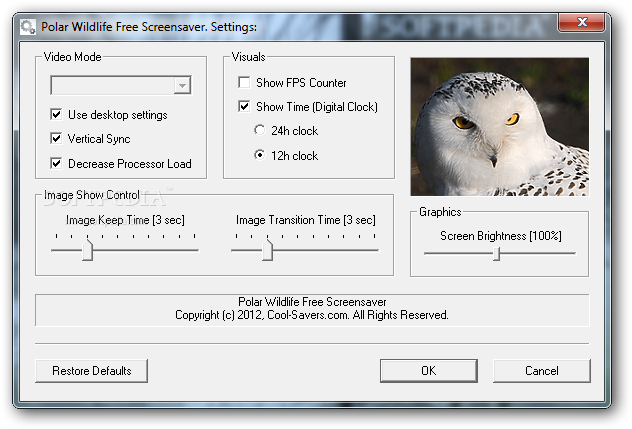
Task: Click the gear icon in the title bar
Action: 28,27
